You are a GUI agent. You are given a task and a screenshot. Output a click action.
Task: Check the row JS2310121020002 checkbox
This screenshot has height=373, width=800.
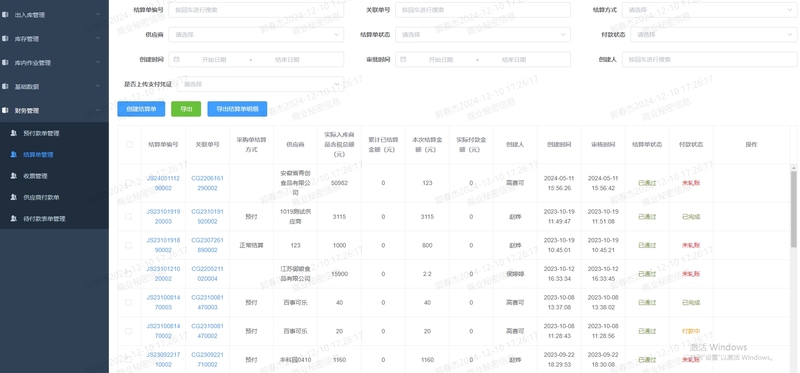[129, 273]
